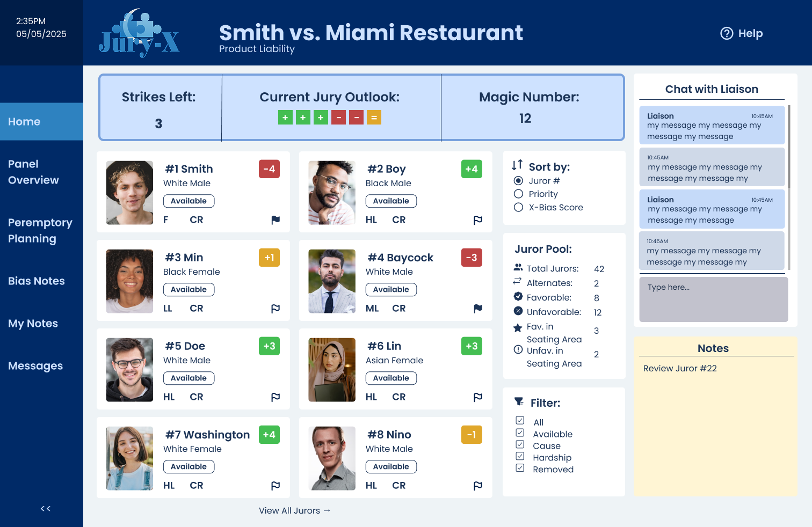Viewport: 812px width, 527px height.
Task: Select the Priority sort option
Action: (518, 194)
